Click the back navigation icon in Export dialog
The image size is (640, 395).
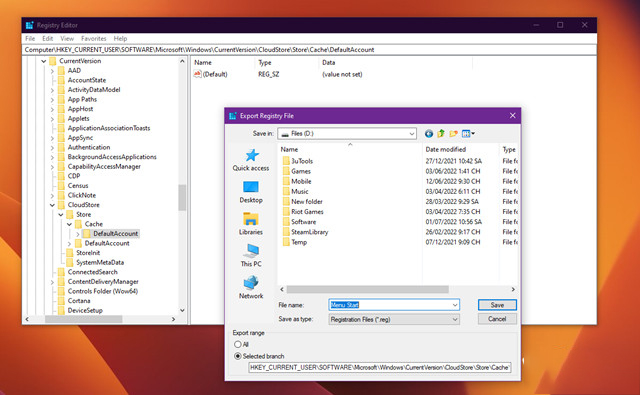coord(429,133)
